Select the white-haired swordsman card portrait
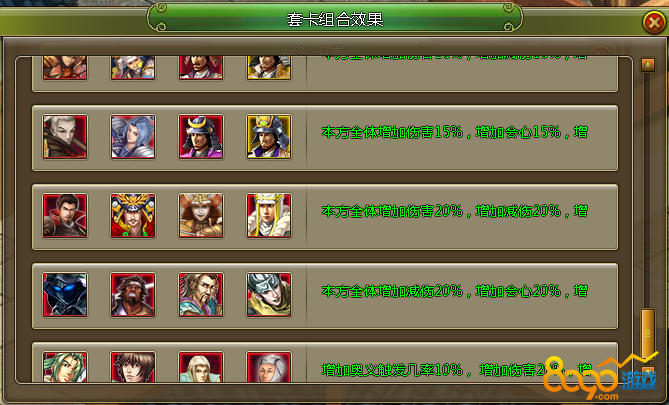The width and height of the screenshot is (669, 405). tap(65, 137)
